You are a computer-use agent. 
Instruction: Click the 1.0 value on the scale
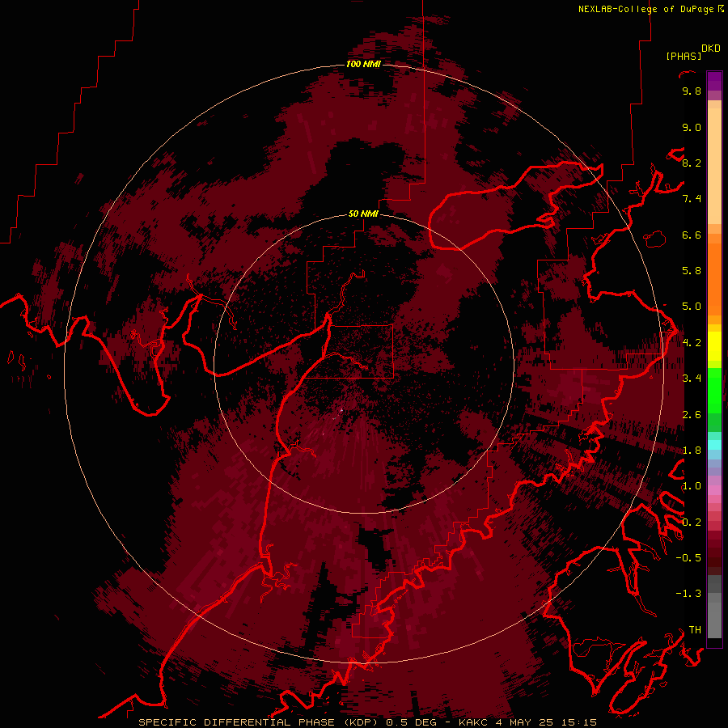(692, 486)
